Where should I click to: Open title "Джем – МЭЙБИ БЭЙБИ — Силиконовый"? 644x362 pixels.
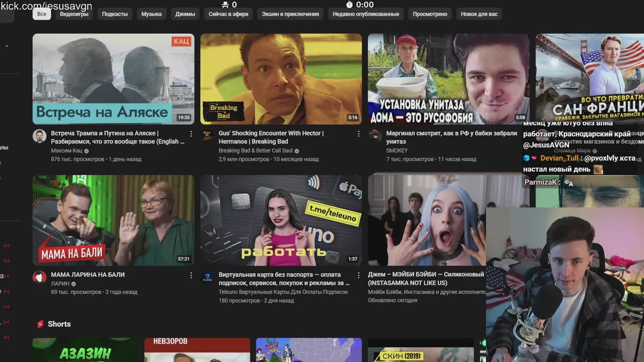pyautogui.click(x=427, y=279)
